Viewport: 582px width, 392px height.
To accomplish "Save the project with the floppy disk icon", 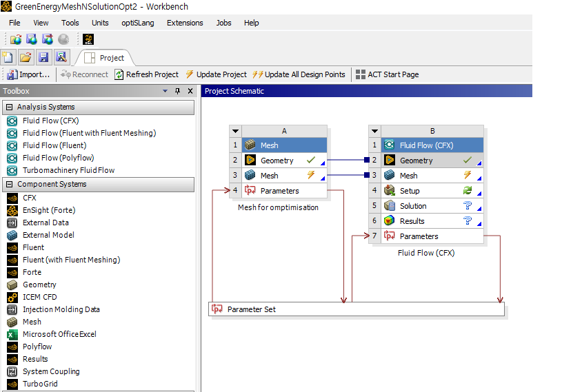I will pyautogui.click(x=43, y=57).
